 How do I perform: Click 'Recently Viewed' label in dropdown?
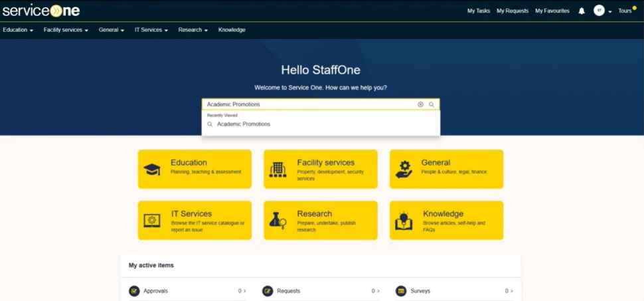pyautogui.click(x=222, y=116)
